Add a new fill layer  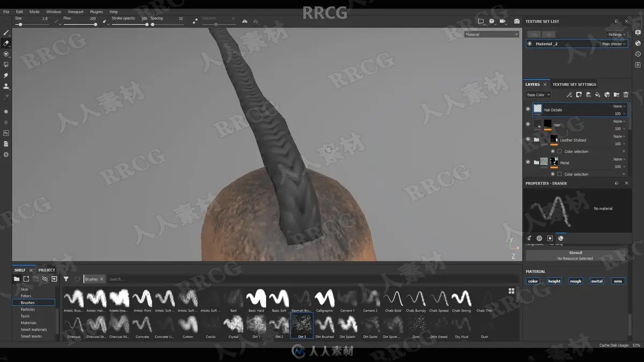tap(598, 95)
